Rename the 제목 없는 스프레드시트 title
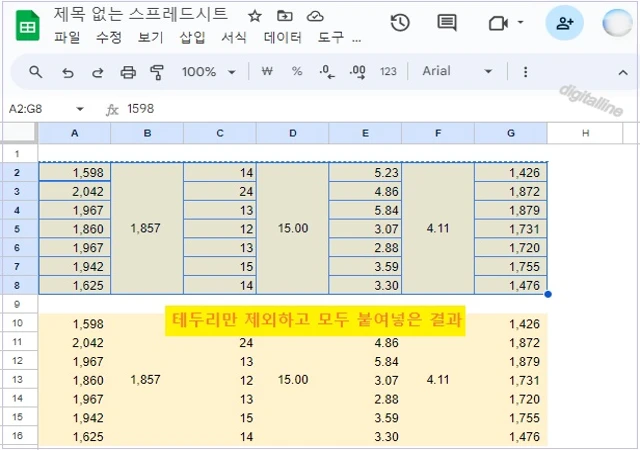 140,14
